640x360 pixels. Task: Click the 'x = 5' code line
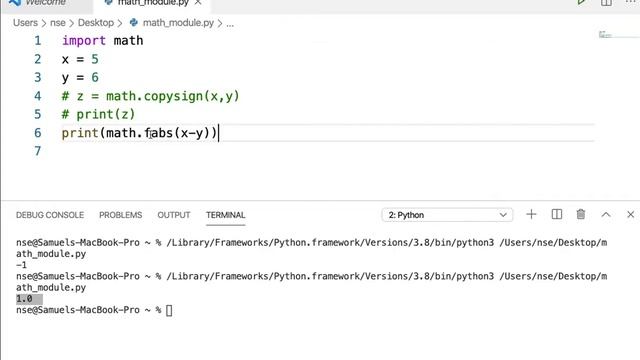pyautogui.click(x=80, y=60)
